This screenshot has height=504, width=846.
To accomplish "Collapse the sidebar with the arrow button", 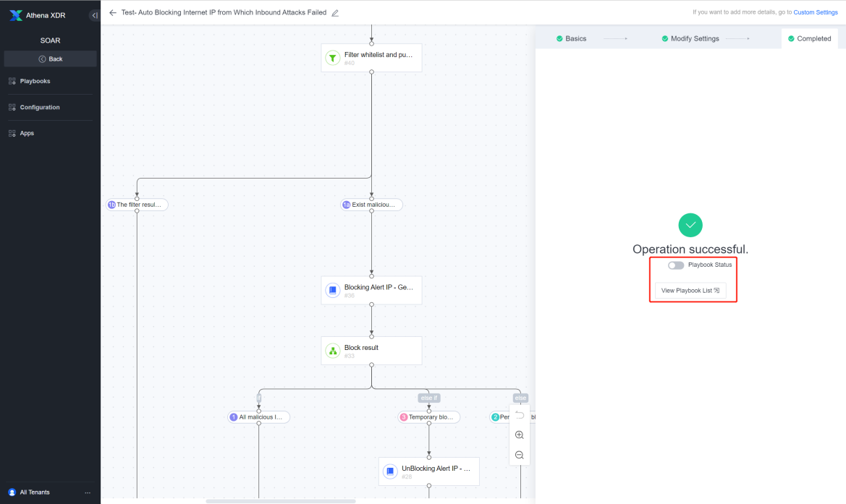I will pos(94,15).
